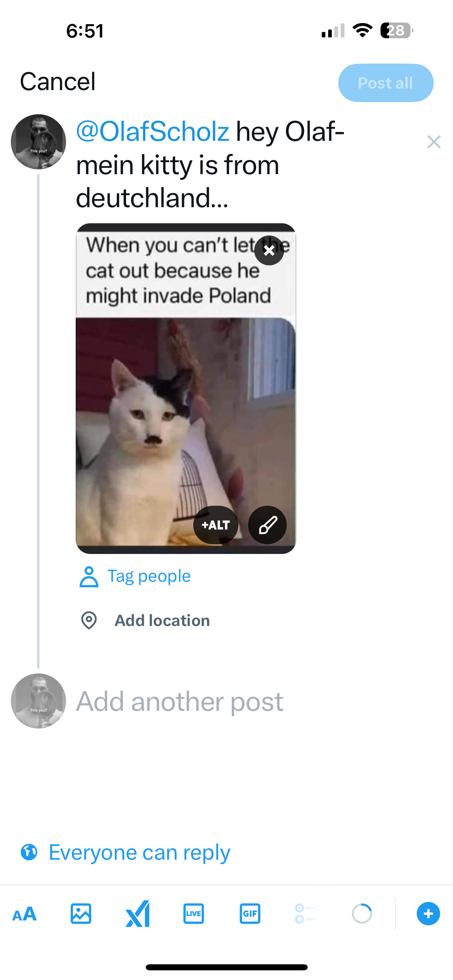This screenshot has width=453, height=980.
Task: Open the GIF picker icon
Action: 250,914
